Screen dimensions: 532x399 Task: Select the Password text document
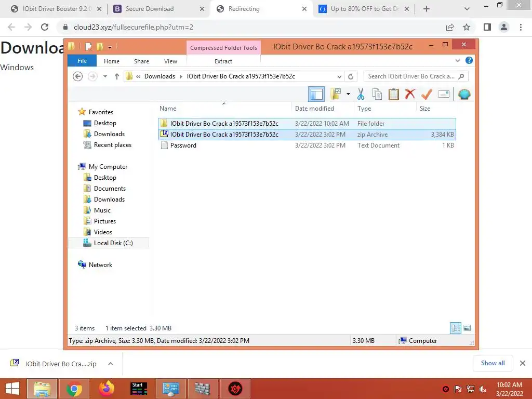point(307,145)
